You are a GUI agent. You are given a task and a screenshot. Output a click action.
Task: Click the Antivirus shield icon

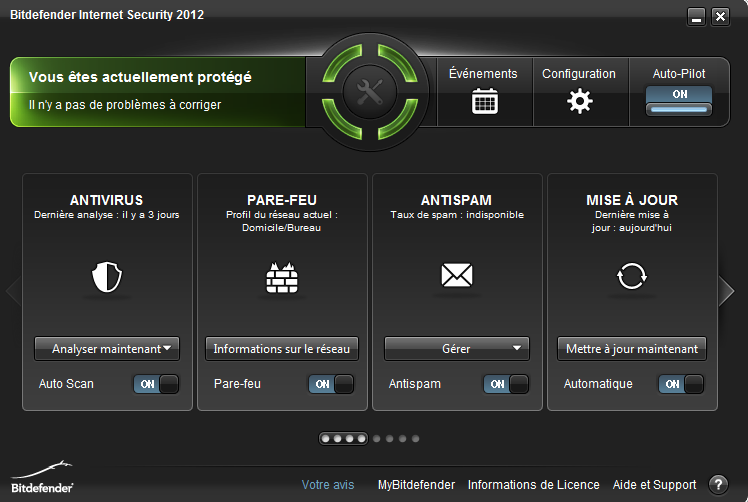[x=107, y=277]
